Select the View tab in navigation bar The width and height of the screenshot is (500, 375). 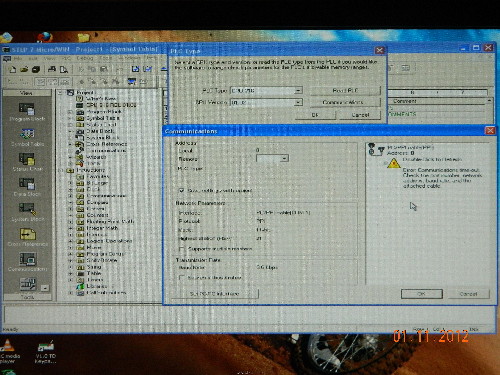tap(27, 93)
